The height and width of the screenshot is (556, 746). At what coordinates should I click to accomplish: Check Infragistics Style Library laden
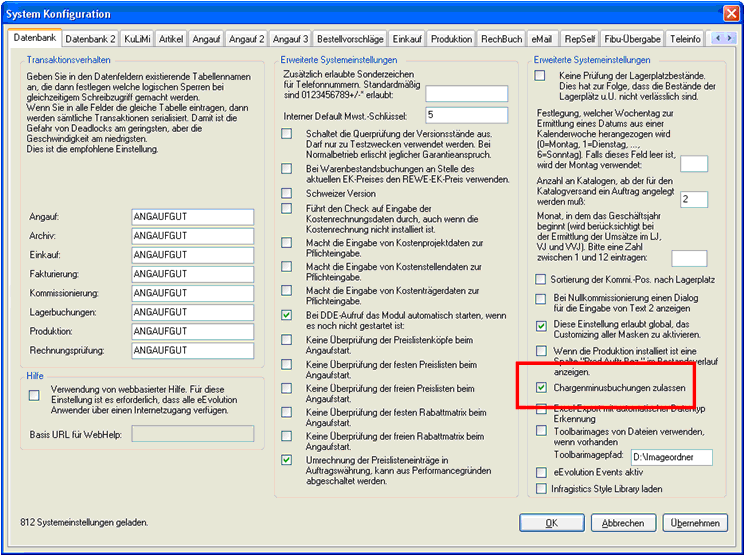tap(541, 489)
